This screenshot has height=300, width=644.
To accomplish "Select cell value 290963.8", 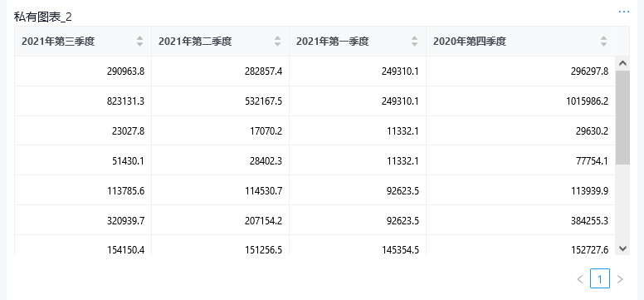I will 125,71.
